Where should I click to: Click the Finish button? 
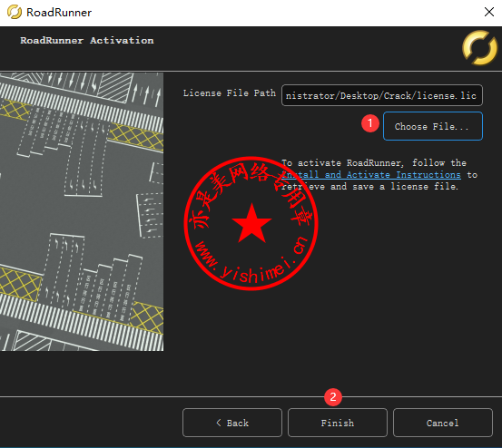338,423
